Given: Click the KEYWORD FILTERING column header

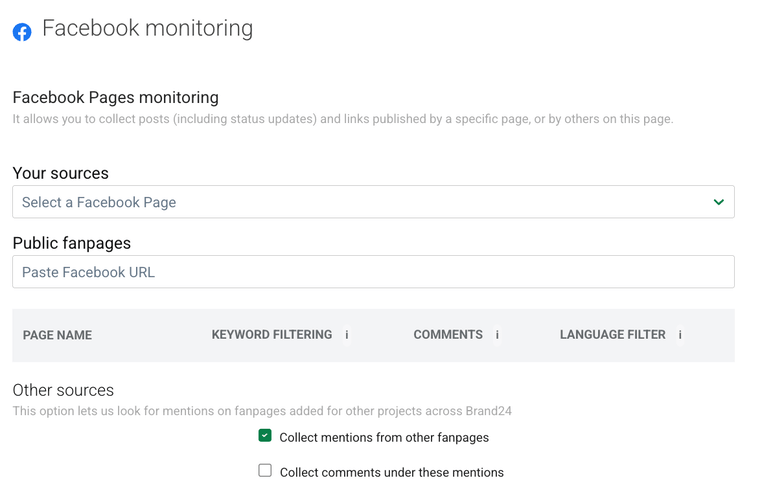Looking at the screenshot, I should 272,335.
